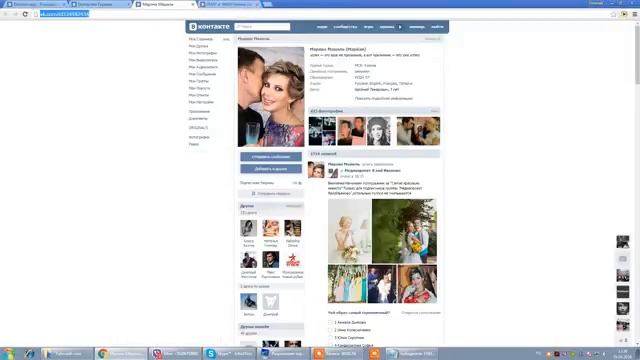Start the header music player play arrow

coord(400,27)
